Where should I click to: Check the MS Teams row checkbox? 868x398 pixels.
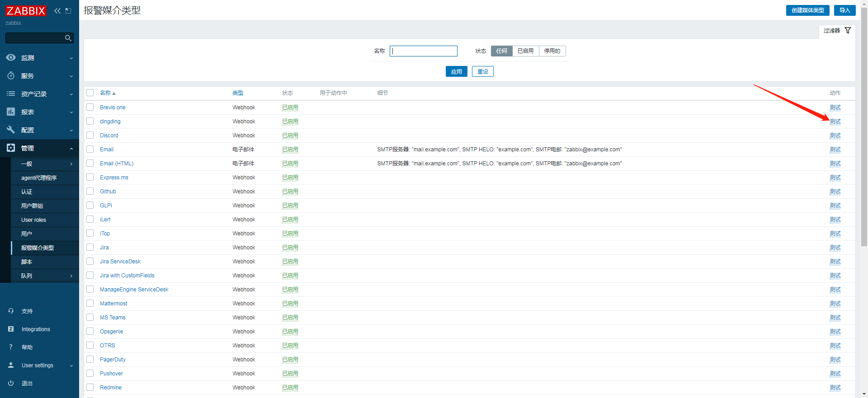(90, 317)
